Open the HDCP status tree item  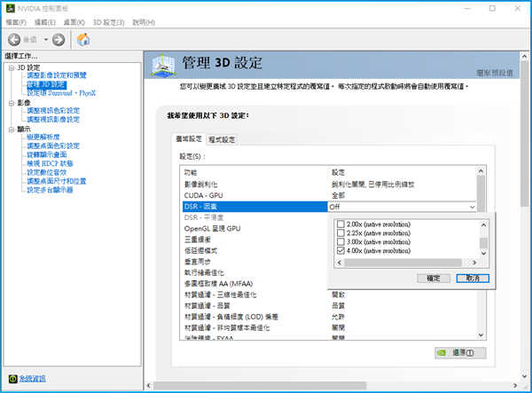[x=50, y=163]
